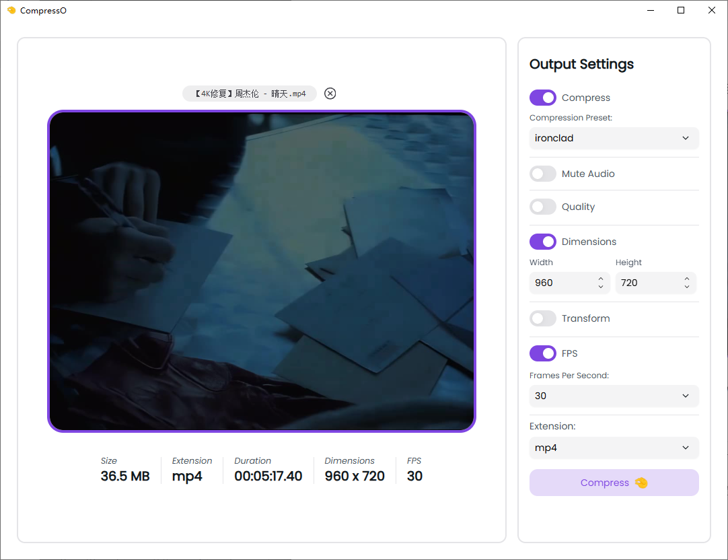Viewport: 728px width, 560px height.
Task: Enable the Transform toggle
Action: click(543, 318)
